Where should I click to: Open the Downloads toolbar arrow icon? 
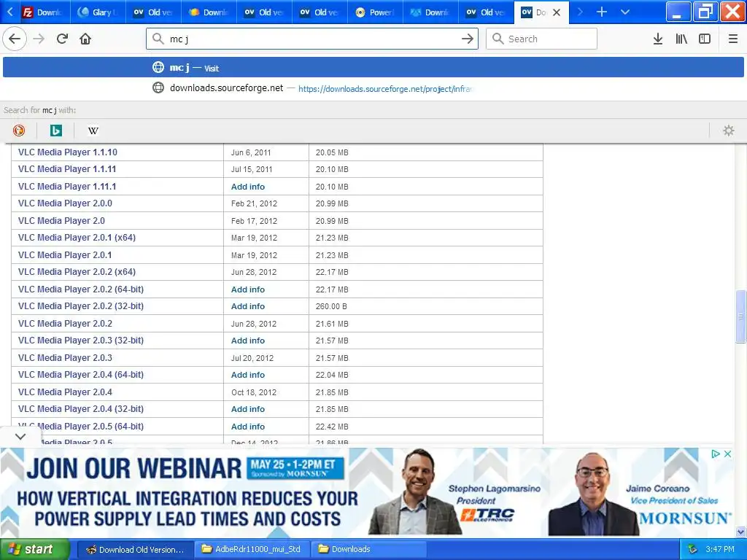pyautogui.click(x=657, y=39)
